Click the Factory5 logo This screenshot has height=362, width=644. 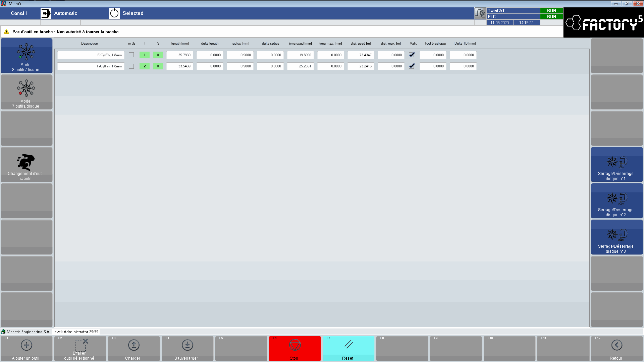(x=604, y=23)
